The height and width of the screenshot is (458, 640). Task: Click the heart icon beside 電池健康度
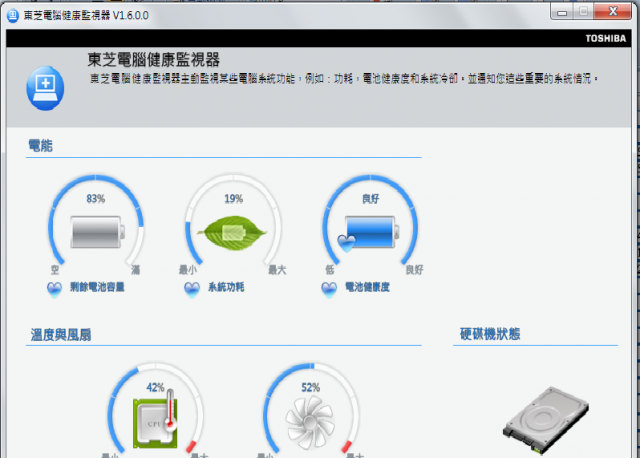point(329,289)
